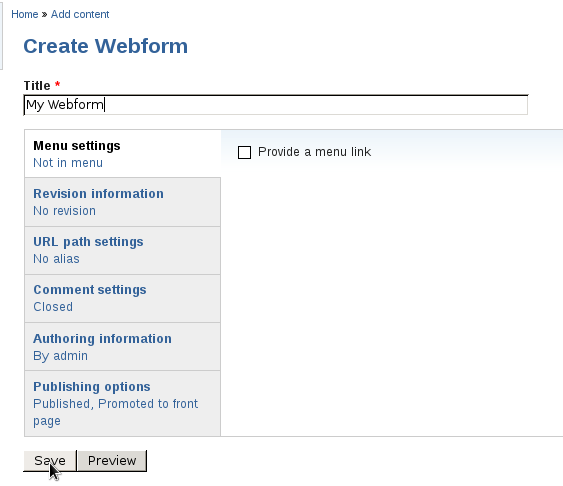Click the 'By admin' summary text
This screenshot has width=563, height=486.
tap(60, 356)
